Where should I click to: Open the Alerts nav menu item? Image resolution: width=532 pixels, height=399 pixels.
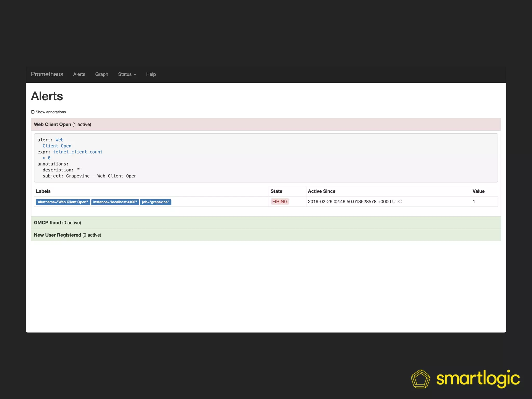point(79,74)
